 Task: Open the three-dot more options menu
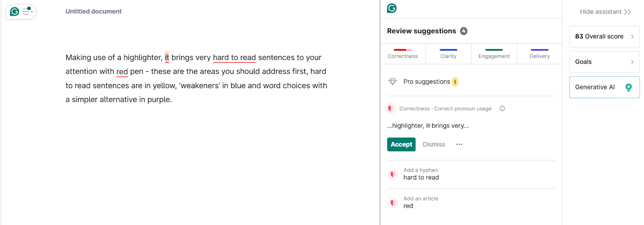(459, 144)
